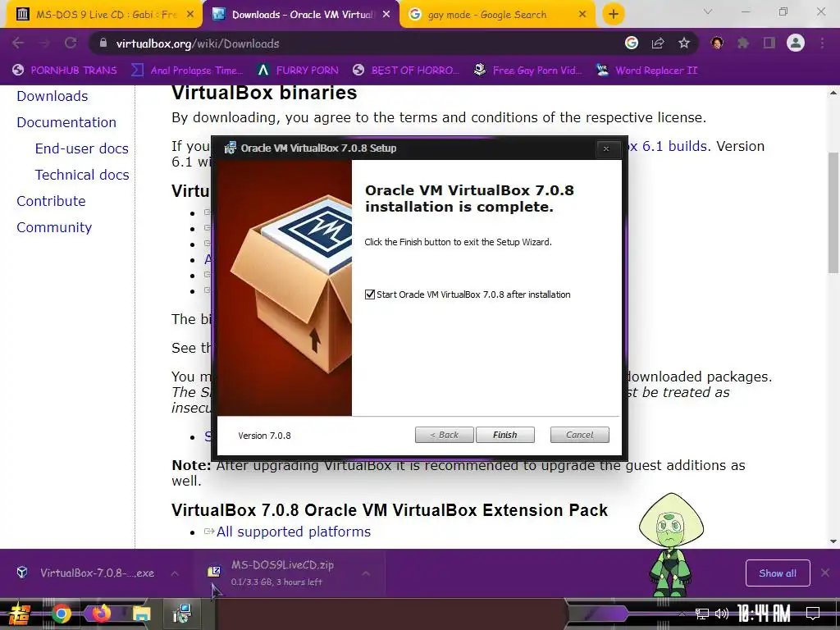
Task: Open a new browser tab
Action: (x=614, y=15)
